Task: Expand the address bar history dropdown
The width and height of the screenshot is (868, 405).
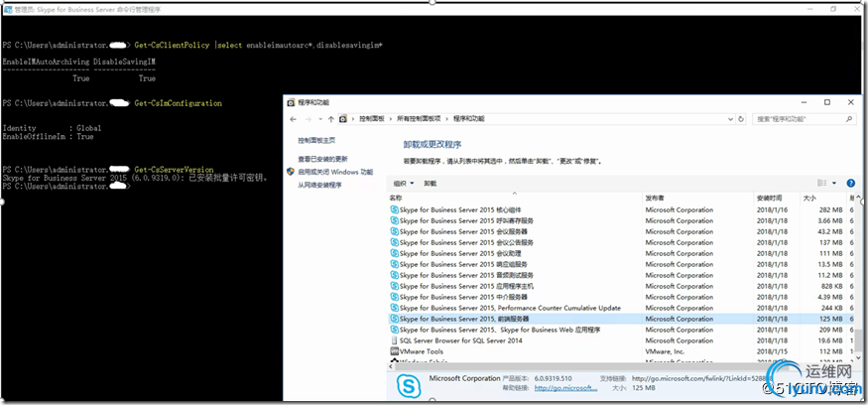Action: click(730, 119)
